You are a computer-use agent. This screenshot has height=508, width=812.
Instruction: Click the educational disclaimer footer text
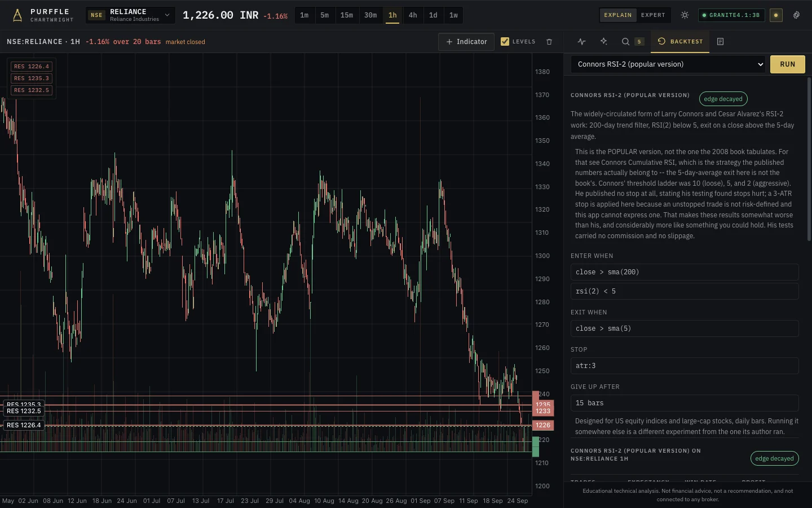tap(687, 495)
